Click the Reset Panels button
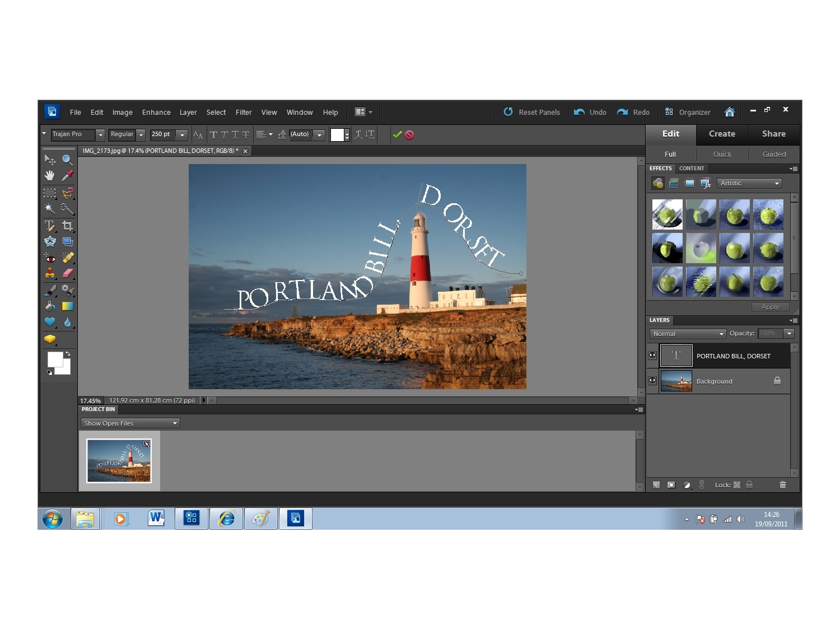 [531, 113]
